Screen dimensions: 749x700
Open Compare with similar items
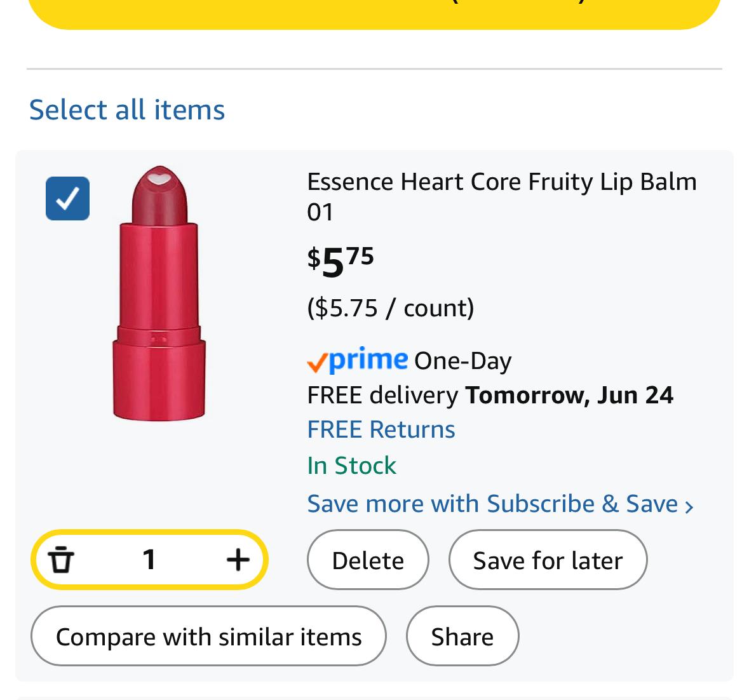pos(208,636)
